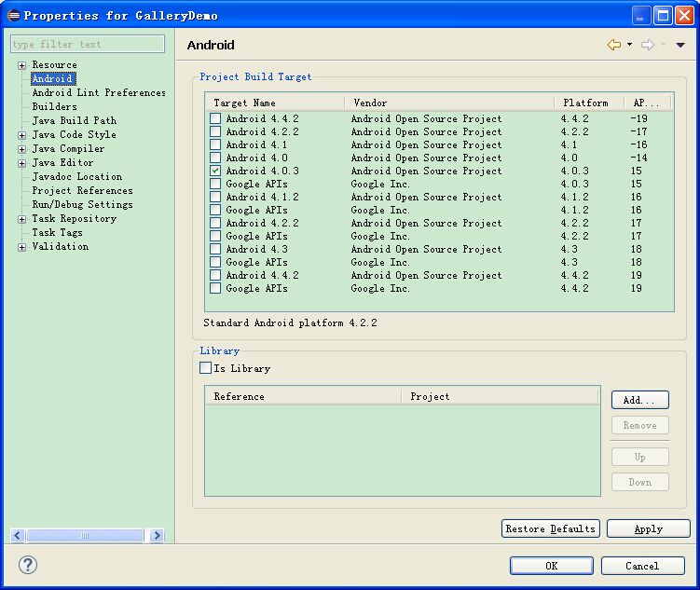
Task: Expand the Java Code Style node
Action: click(21, 135)
